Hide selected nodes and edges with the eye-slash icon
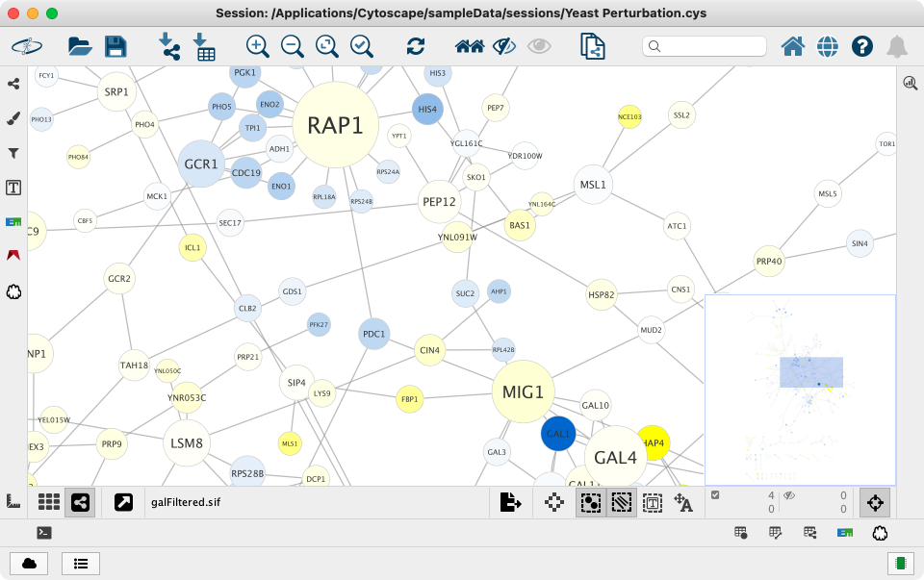This screenshot has height=580, width=924. click(x=504, y=46)
